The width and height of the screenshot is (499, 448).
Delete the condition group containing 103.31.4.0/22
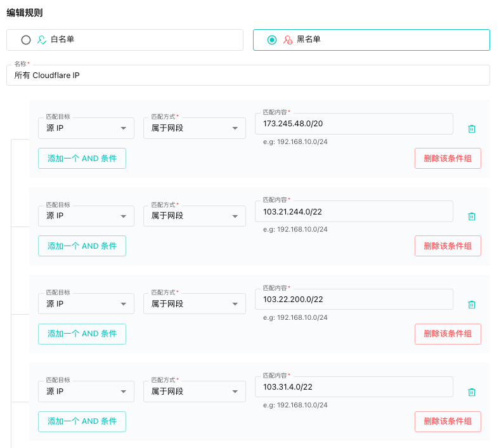coord(448,421)
